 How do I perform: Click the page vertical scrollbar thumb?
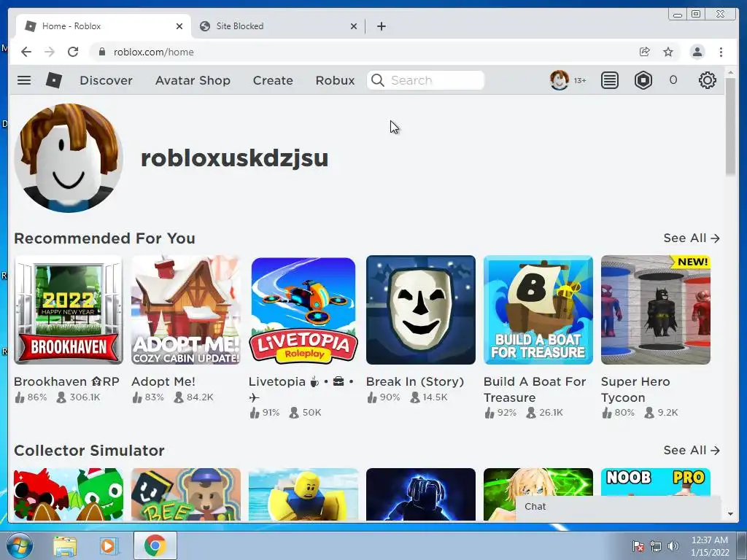click(x=730, y=126)
